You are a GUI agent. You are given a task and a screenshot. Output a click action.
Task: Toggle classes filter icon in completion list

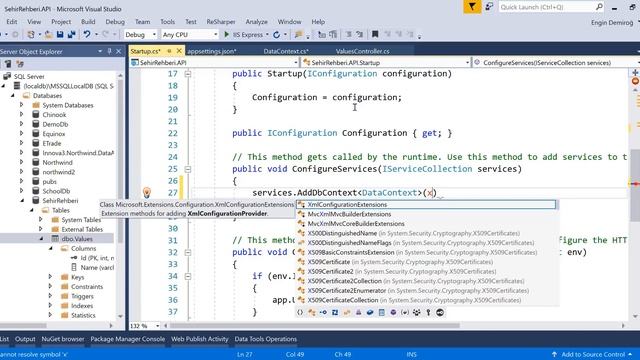coord(312,312)
